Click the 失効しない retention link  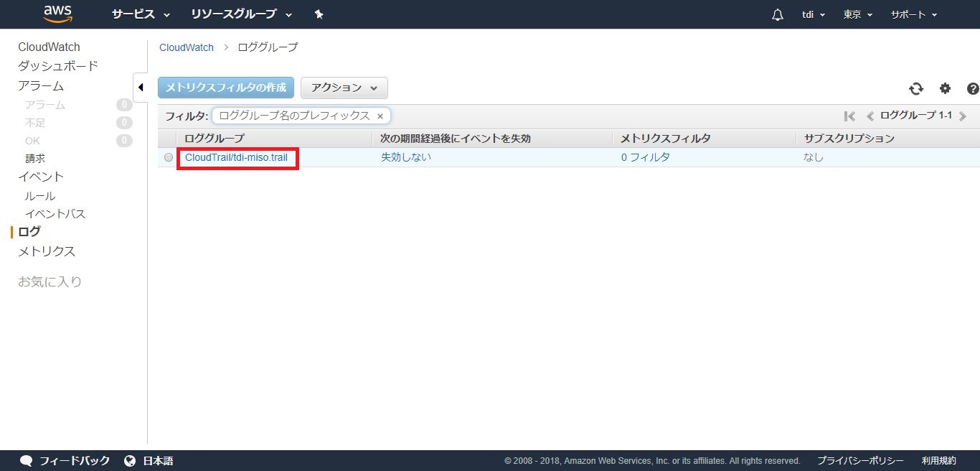tap(406, 157)
